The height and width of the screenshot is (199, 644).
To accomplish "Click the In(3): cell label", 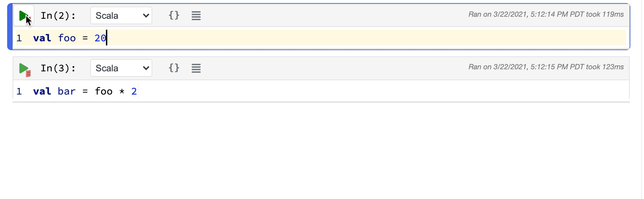I will (x=58, y=68).
